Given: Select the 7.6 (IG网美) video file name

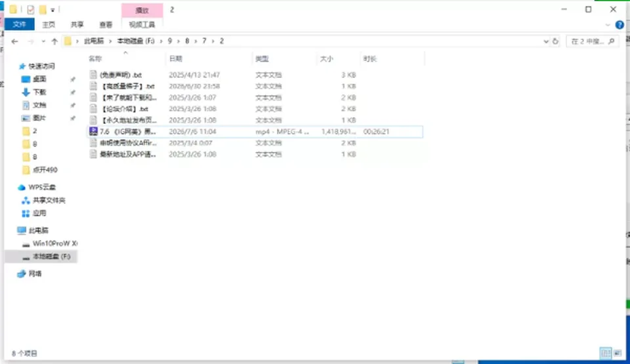Looking at the screenshot, I should pyautogui.click(x=128, y=131).
